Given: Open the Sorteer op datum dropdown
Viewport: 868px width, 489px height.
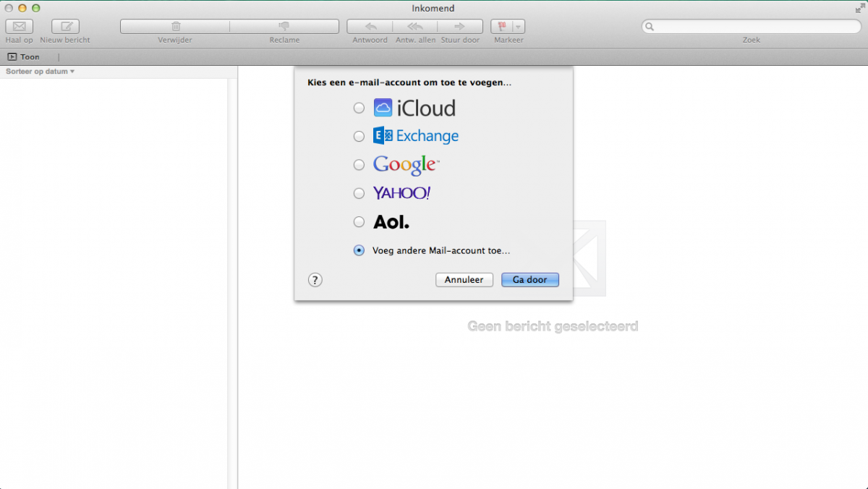Looking at the screenshot, I should tap(41, 72).
